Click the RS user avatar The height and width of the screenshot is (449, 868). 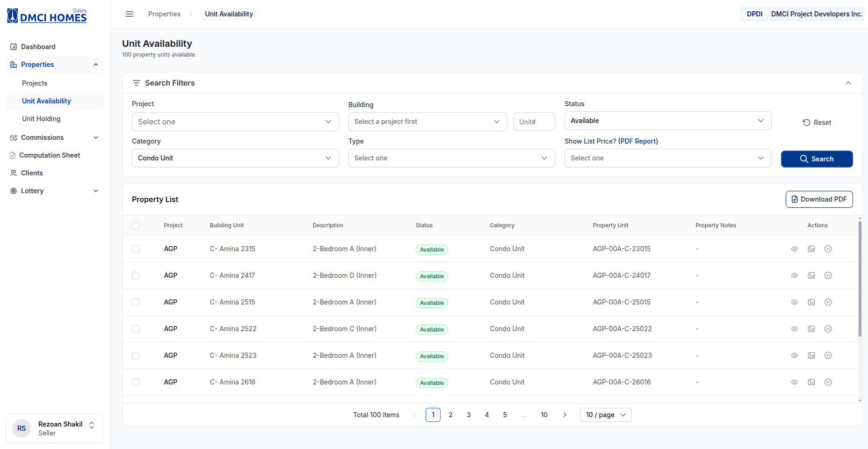tap(22, 428)
